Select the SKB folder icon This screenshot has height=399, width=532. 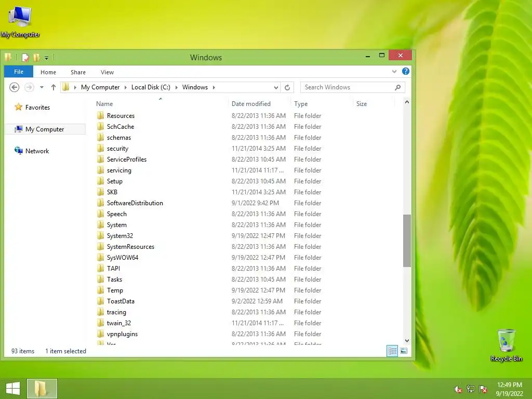click(x=100, y=192)
